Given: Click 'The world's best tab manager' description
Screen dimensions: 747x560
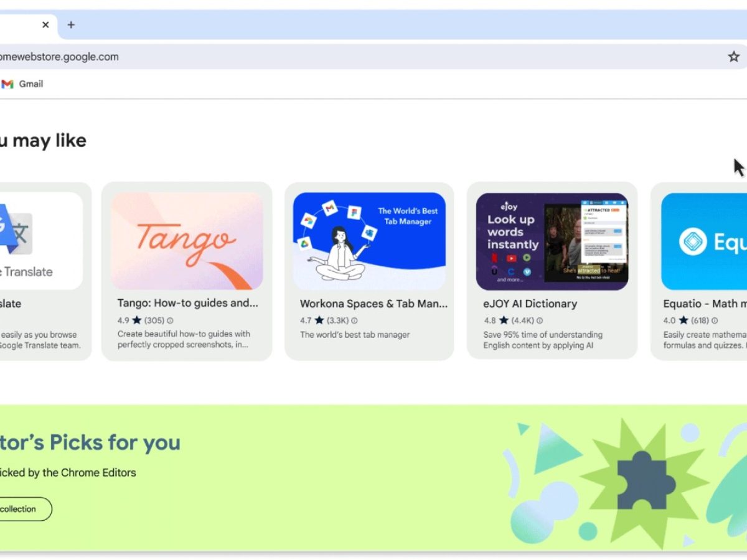Looking at the screenshot, I should (355, 335).
